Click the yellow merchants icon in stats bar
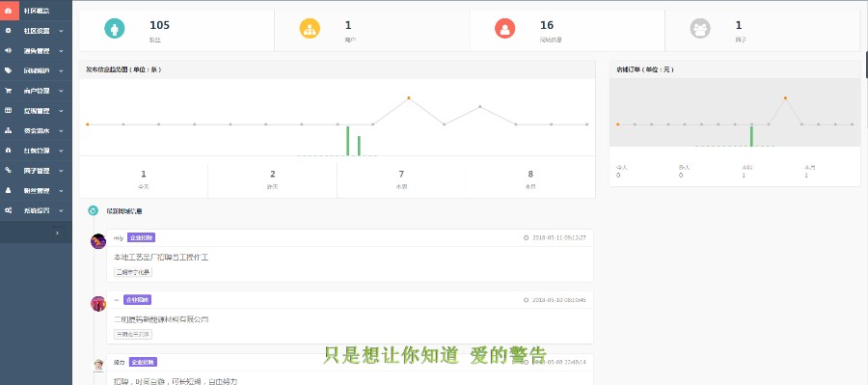 click(x=310, y=28)
